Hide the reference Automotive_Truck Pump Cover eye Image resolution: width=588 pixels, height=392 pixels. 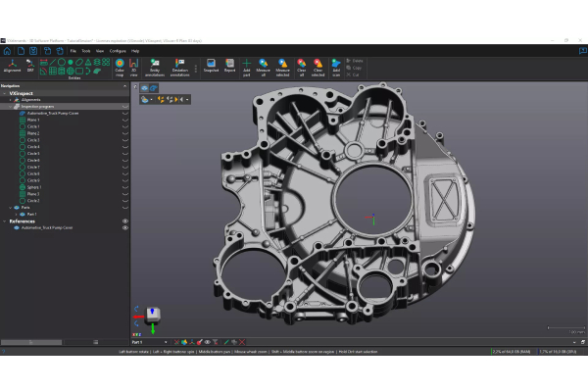click(x=125, y=227)
